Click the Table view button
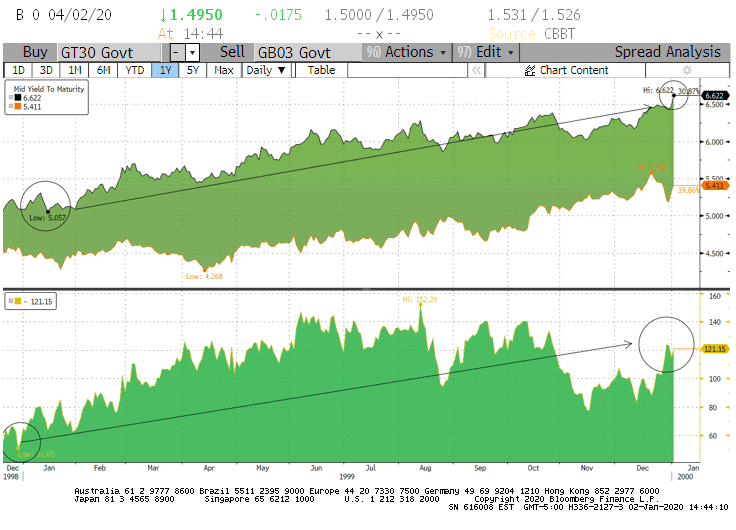This screenshot has width=736, height=530. click(x=321, y=70)
